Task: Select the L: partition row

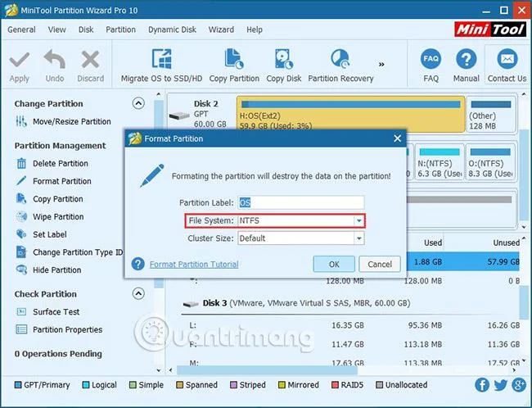Action: point(349,325)
